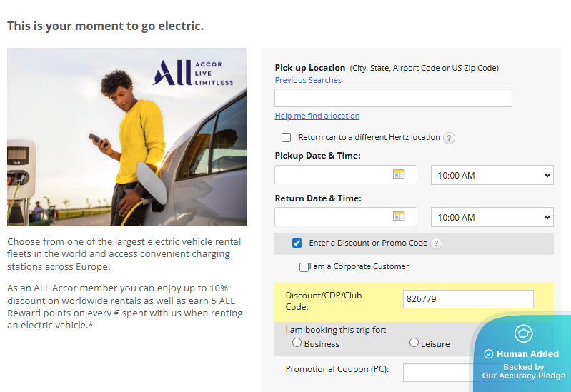Click help icon beside Discount or Promo Code

point(436,243)
